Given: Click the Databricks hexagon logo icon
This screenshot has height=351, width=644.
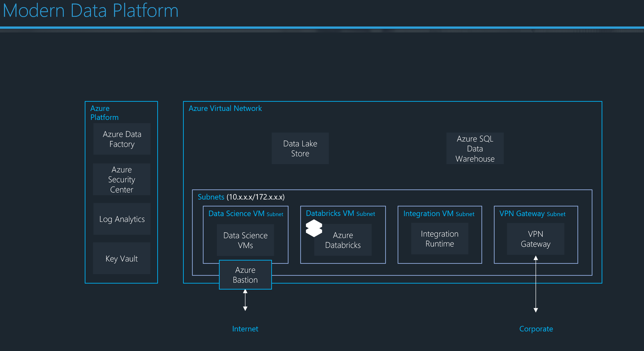Looking at the screenshot, I should pyautogui.click(x=314, y=228).
